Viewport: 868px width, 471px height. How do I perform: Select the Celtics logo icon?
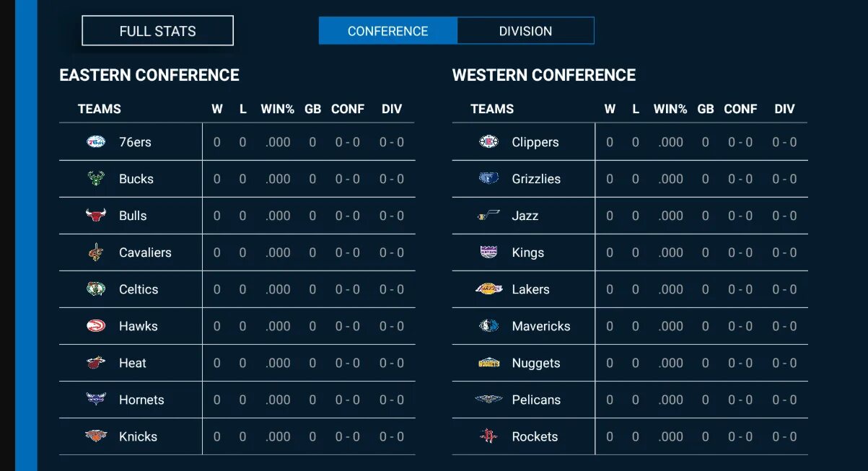click(x=95, y=289)
